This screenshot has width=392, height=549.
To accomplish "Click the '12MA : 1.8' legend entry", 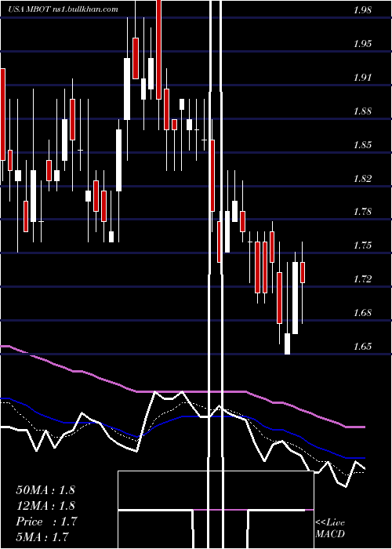I will [x=45, y=506].
